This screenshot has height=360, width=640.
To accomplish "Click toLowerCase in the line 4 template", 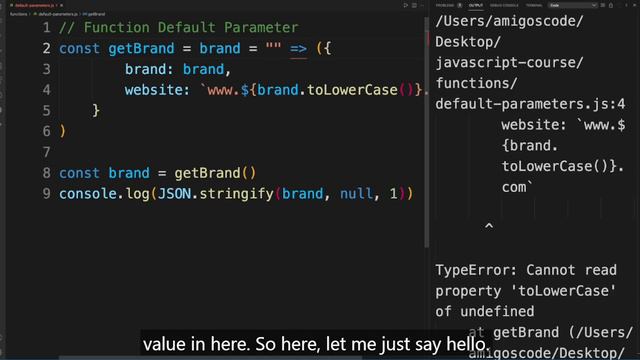I will (352, 90).
